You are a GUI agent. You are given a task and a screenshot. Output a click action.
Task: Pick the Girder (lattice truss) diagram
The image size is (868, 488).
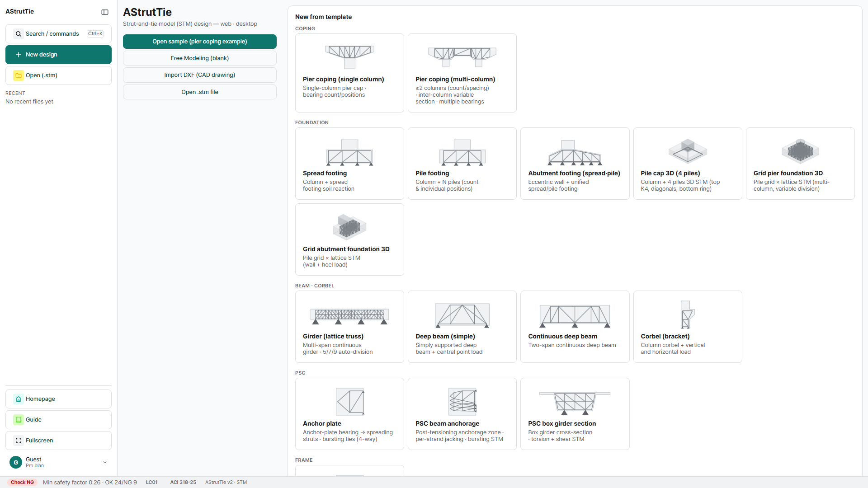(x=349, y=316)
